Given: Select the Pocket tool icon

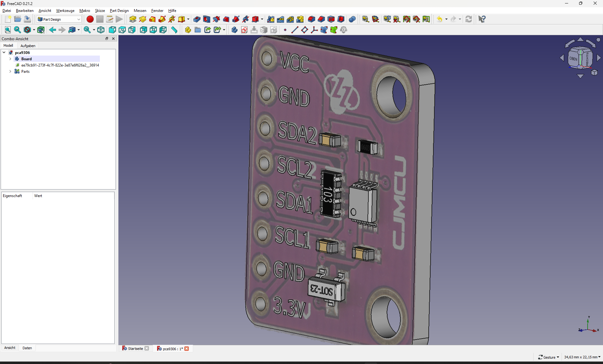Looking at the screenshot, I should (x=197, y=19).
